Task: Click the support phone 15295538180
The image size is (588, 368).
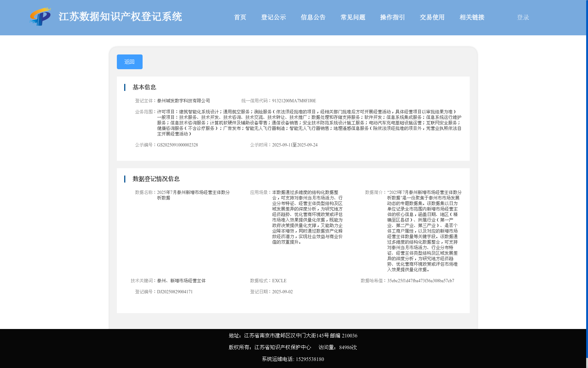Action: tap(310, 359)
